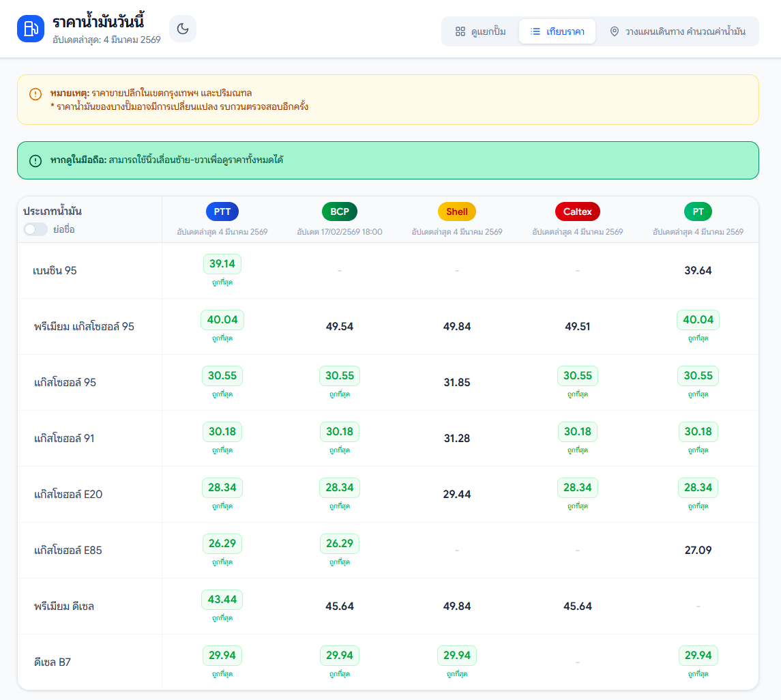Click PTT เบนซิน 95 price 39.14
This screenshot has height=700, width=781.
click(x=222, y=264)
